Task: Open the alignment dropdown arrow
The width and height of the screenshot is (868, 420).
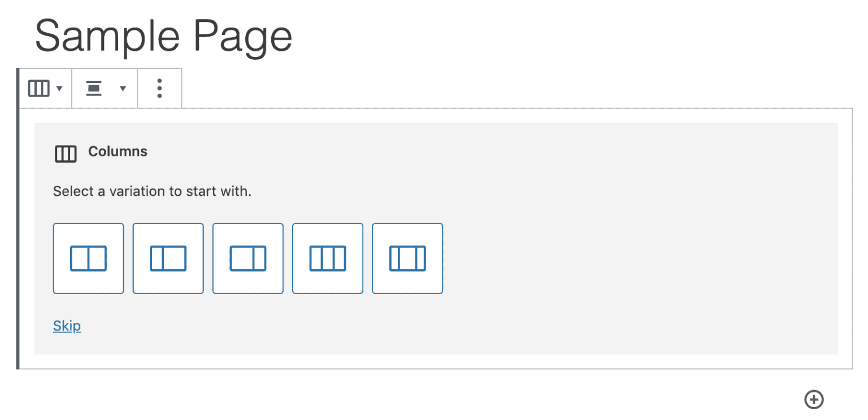Action: click(x=123, y=88)
